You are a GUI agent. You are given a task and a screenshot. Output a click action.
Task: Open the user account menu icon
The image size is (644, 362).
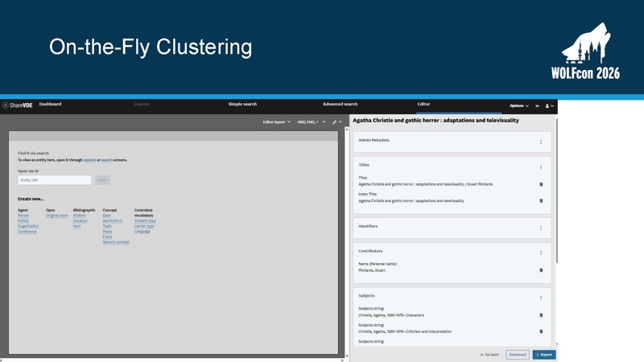coord(549,106)
